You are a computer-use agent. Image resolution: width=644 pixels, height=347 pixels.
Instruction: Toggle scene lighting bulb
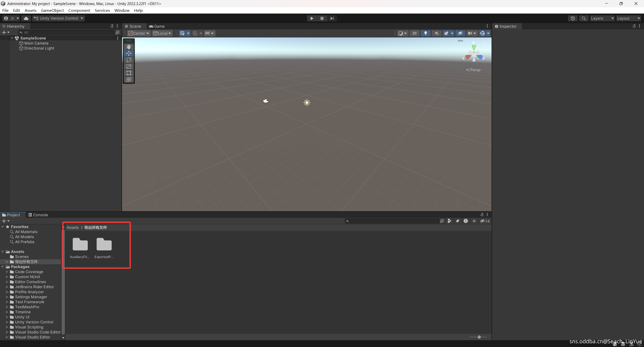pos(425,33)
